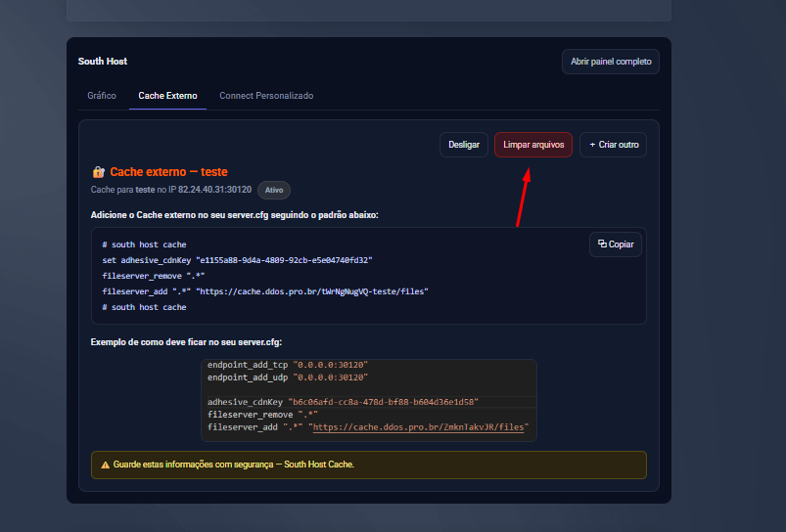Click the Criar outro button
Screen dimensions: 786x532
point(613,145)
